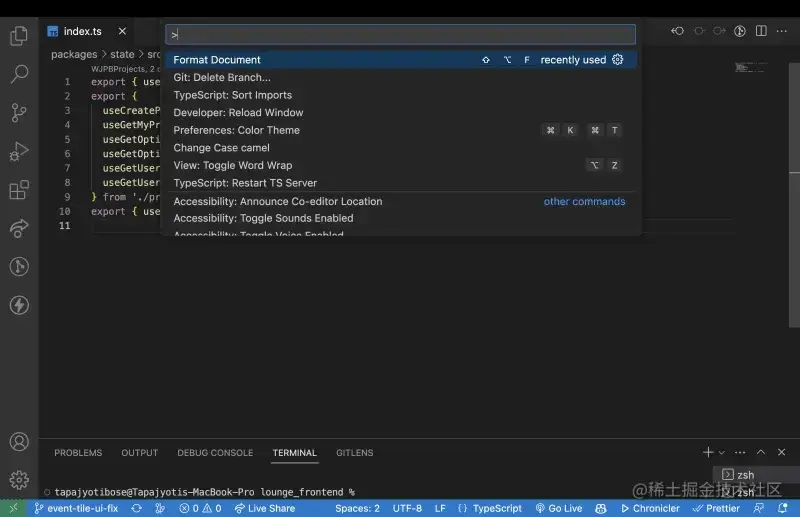Screen dimensions: 800x517
Task: Click the editor minimap preview
Action: click(751, 67)
